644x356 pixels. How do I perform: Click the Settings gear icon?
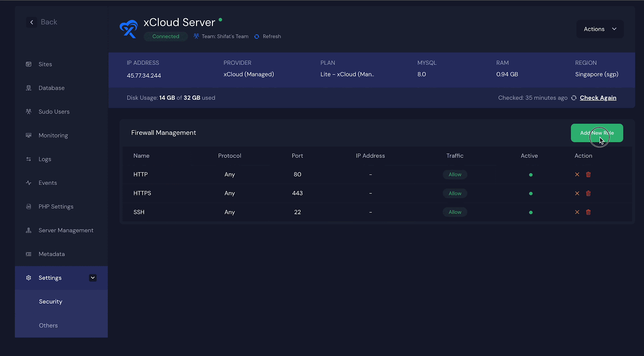(x=29, y=278)
